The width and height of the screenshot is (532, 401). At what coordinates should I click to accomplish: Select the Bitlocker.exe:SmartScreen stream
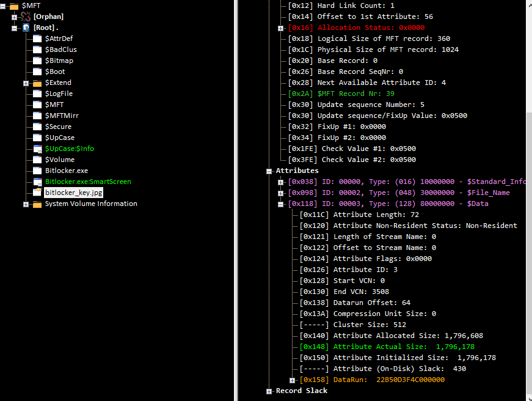[88, 182]
